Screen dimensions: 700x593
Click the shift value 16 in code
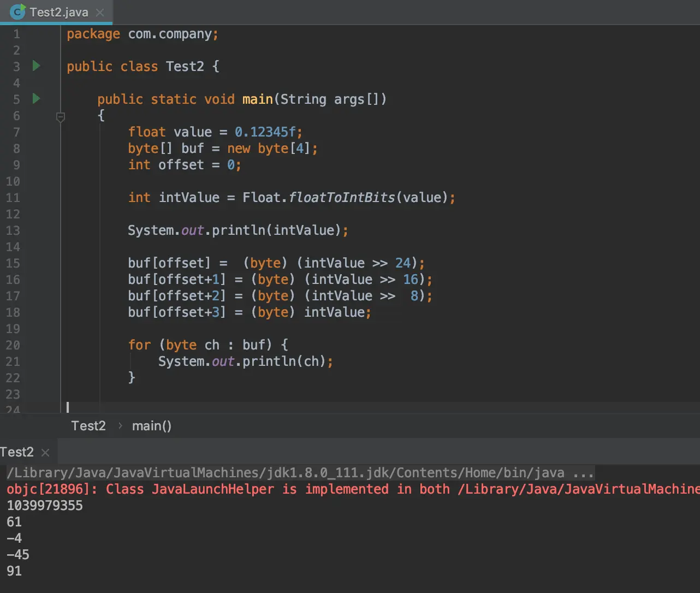[411, 280]
